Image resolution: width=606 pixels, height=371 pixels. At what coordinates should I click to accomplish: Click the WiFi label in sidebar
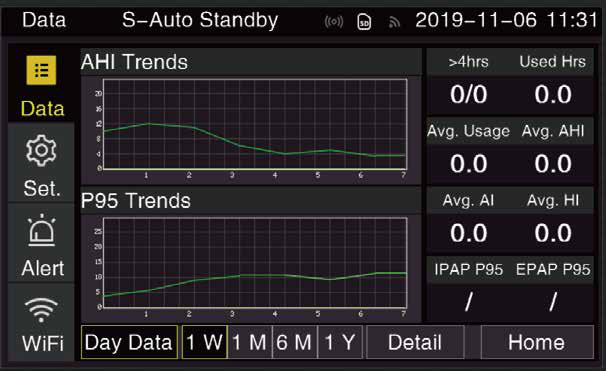click(43, 344)
